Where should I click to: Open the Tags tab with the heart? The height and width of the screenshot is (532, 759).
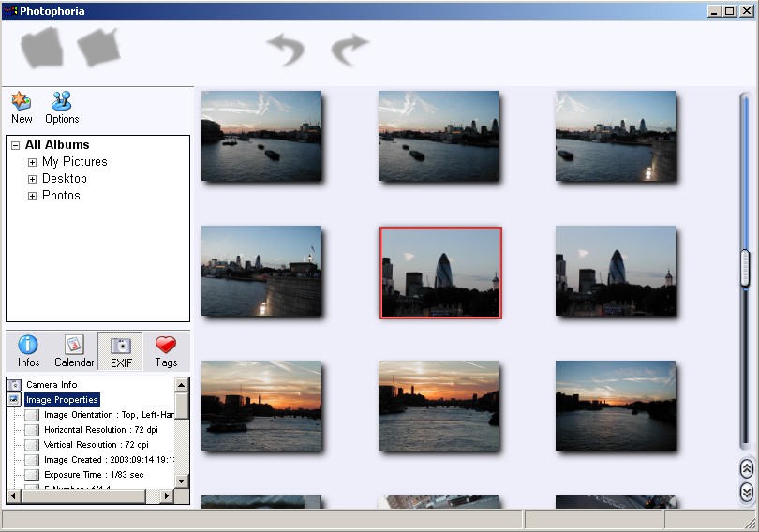(166, 351)
